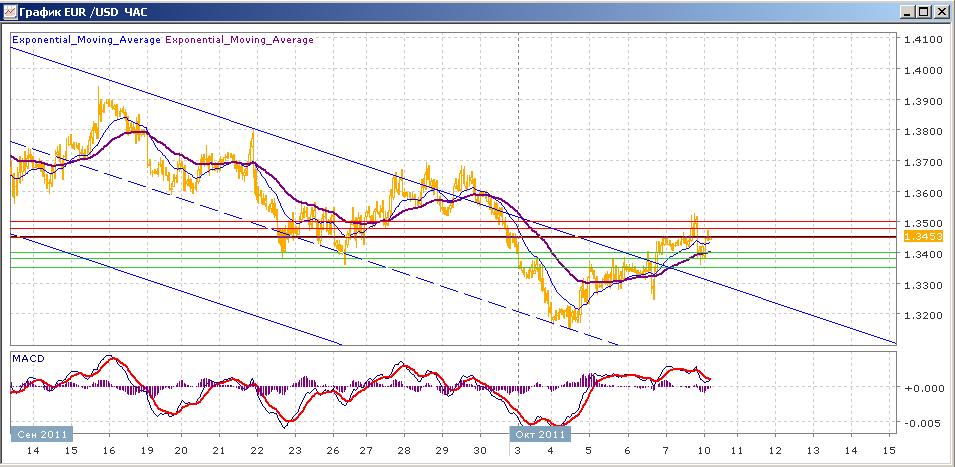Click date label 5 on time axis
The image size is (955, 467).
[588, 451]
